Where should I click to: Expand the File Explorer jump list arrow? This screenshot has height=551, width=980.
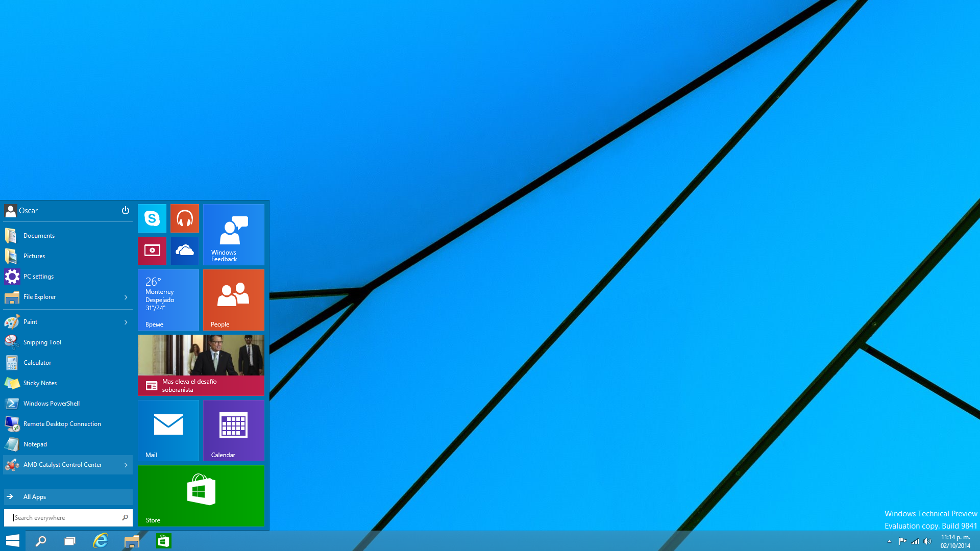click(x=126, y=297)
